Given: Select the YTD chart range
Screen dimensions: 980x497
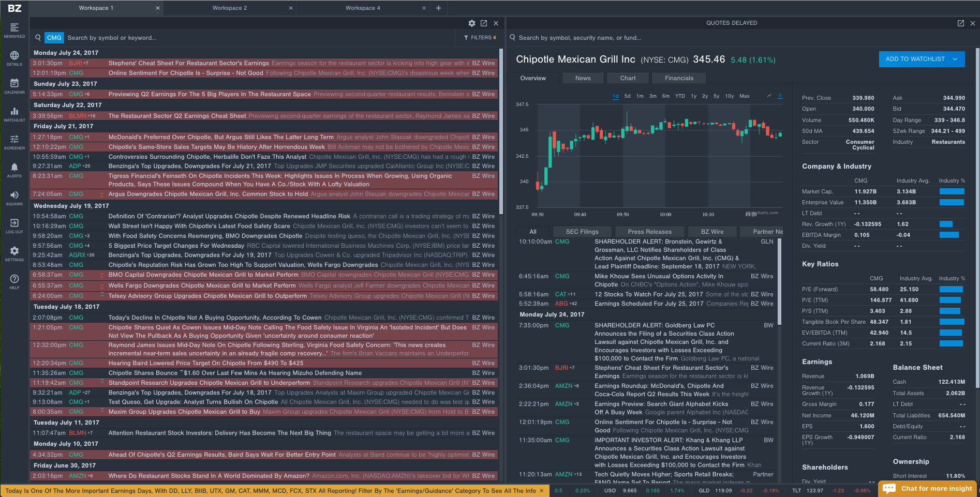Looking at the screenshot, I should pyautogui.click(x=680, y=96).
